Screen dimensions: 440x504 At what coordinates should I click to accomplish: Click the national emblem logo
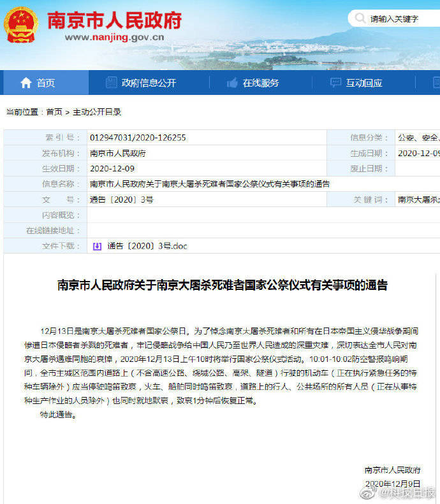click(21, 25)
